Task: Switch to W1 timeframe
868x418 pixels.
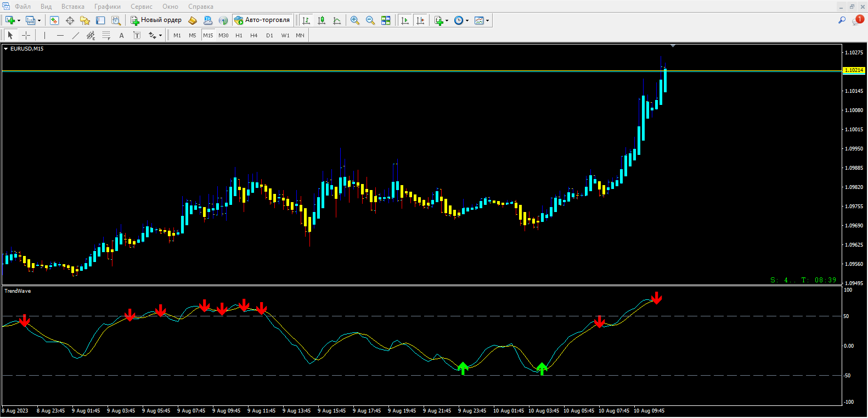Action: pos(285,35)
